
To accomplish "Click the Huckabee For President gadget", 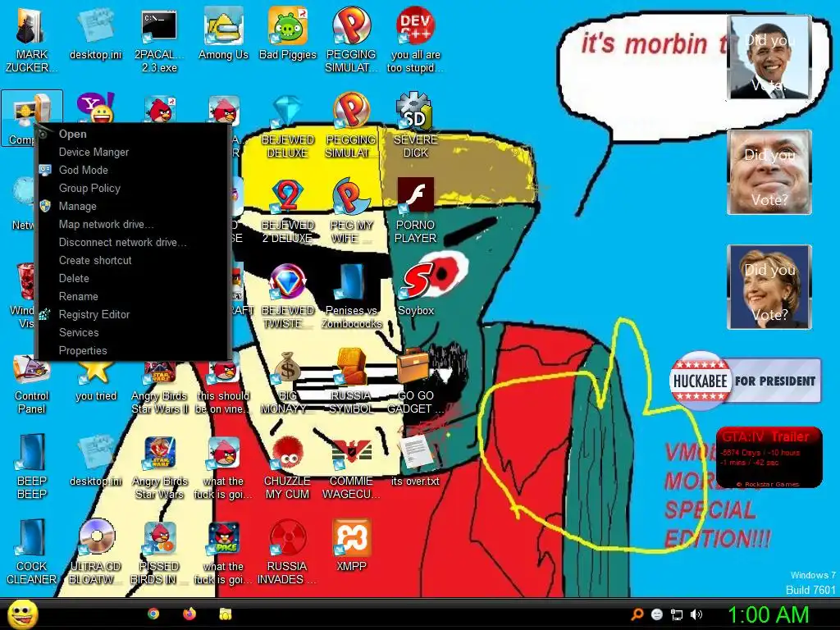I will pos(745,381).
